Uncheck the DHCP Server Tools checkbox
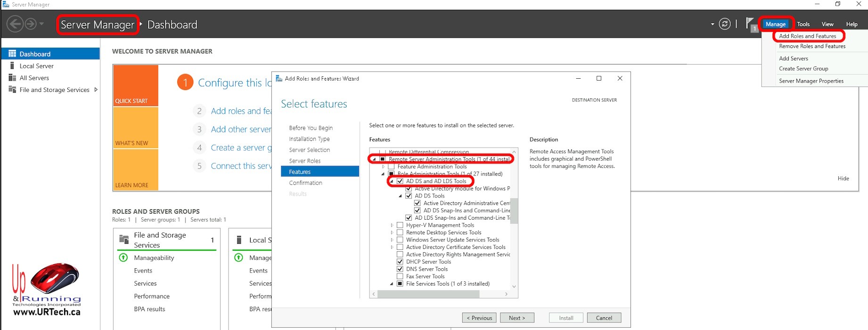 point(400,262)
